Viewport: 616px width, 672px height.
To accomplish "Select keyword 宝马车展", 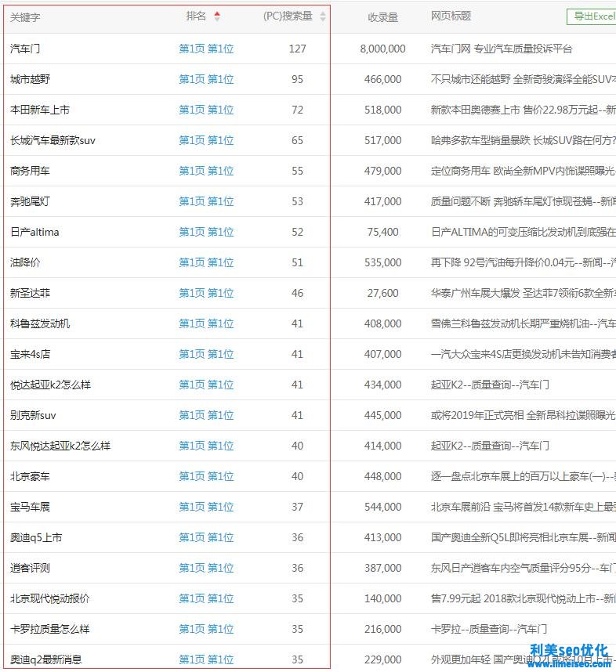I will click(30, 507).
